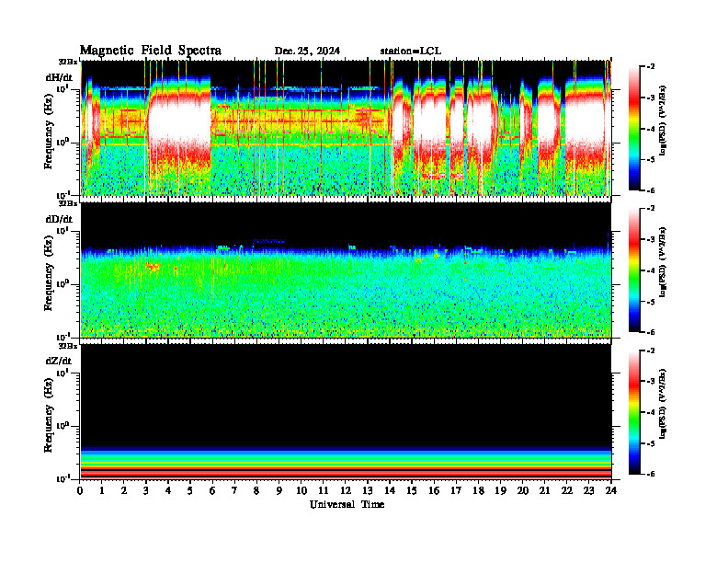
Task: Click hour tick label "6" on time axis
Action: coord(212,490)
